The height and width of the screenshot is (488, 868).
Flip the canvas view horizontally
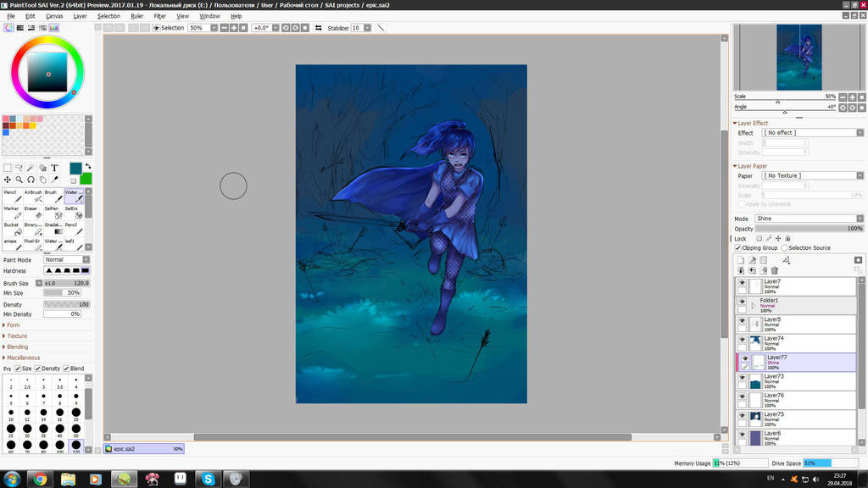(319, 28)
